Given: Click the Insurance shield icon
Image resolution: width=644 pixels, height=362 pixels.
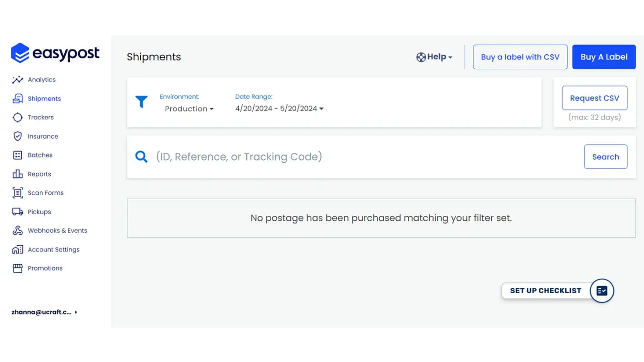Looking at the screenshot, I should tap(18, 136).
